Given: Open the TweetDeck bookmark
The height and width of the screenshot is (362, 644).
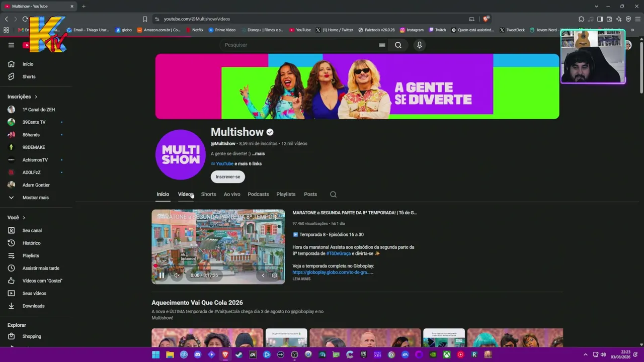Looking at the screenshot, I should coord(512,30).
